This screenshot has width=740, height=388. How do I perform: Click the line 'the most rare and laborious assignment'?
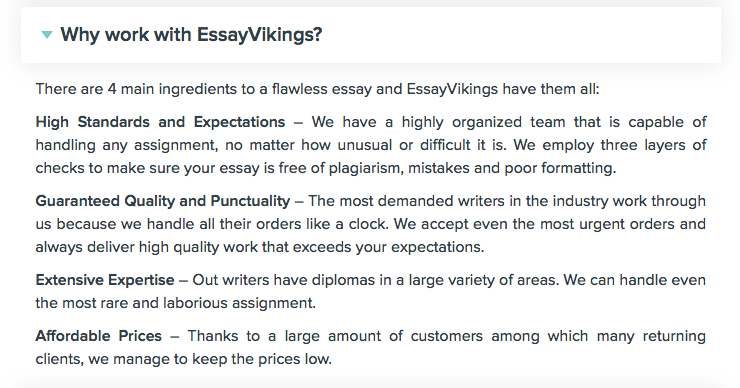point(176,303)
